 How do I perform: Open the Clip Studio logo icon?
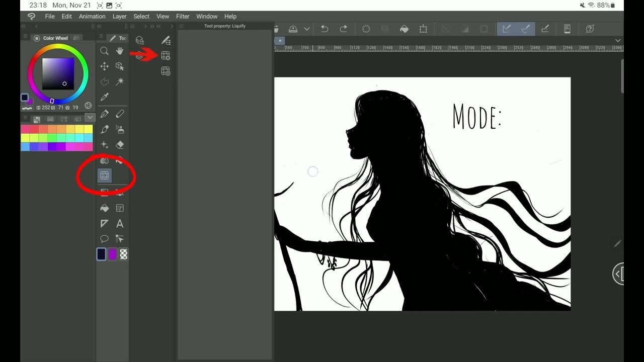pos(32,17)
